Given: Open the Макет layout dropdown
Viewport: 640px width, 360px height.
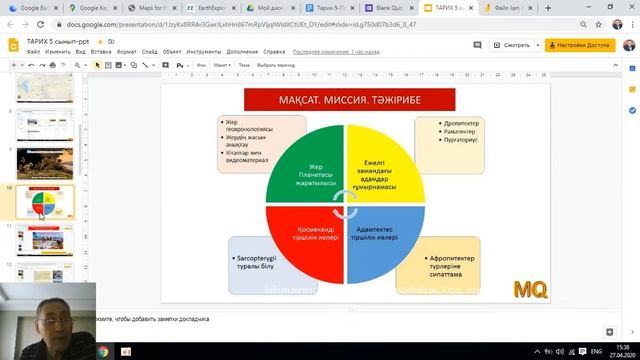Looking at the screenshot, I should (x=222, y=65).
